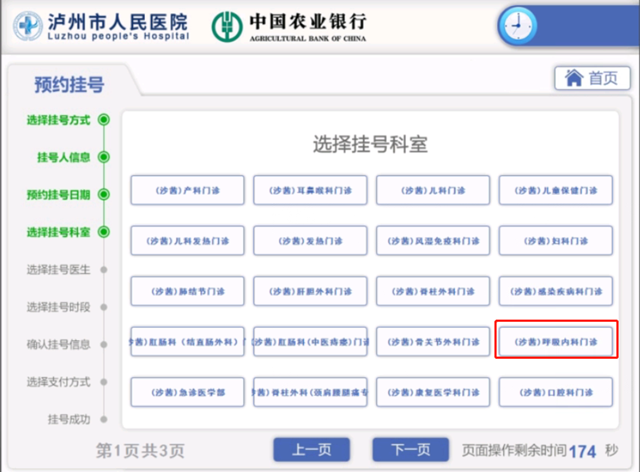Click the Luzhou People's Hospital logo
640x472 pixels.
pos(102,26)
